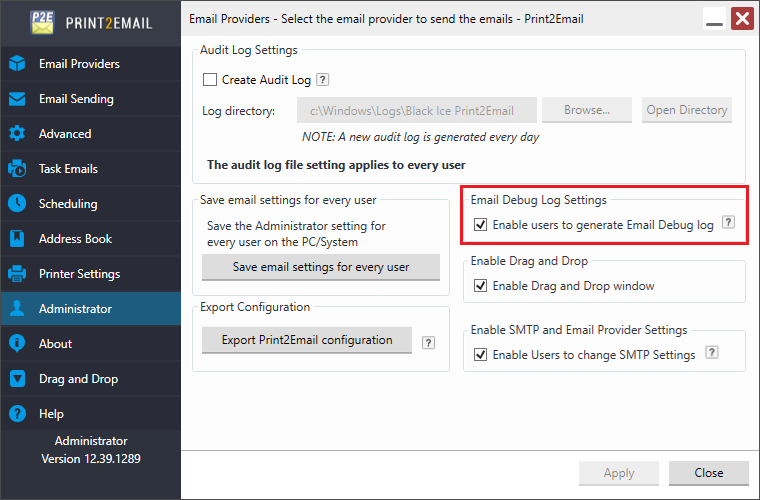Go to the About page
Screen dimensions: 760x500
(55, 344)
